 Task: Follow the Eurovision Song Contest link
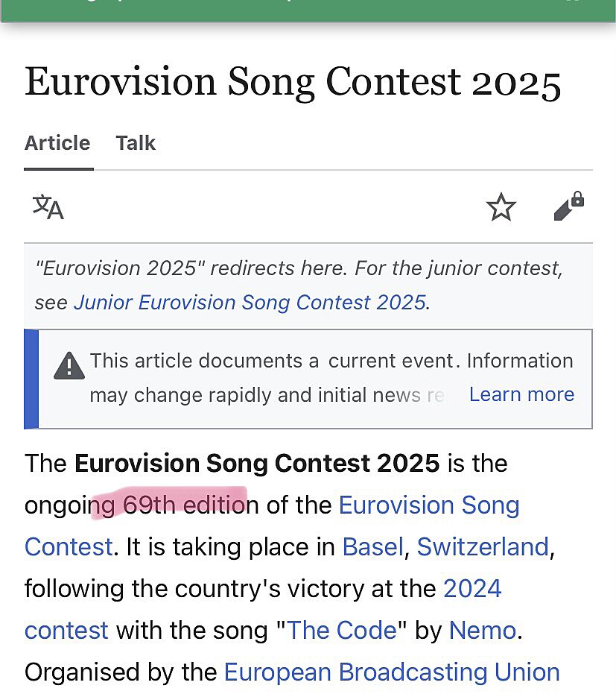pyautogui.click(x=428, y=505)
